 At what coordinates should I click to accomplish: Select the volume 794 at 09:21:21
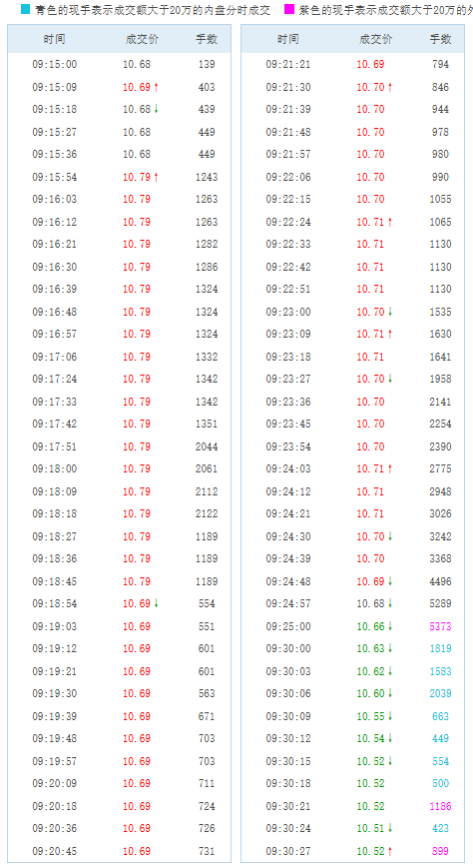pos(440,64)
